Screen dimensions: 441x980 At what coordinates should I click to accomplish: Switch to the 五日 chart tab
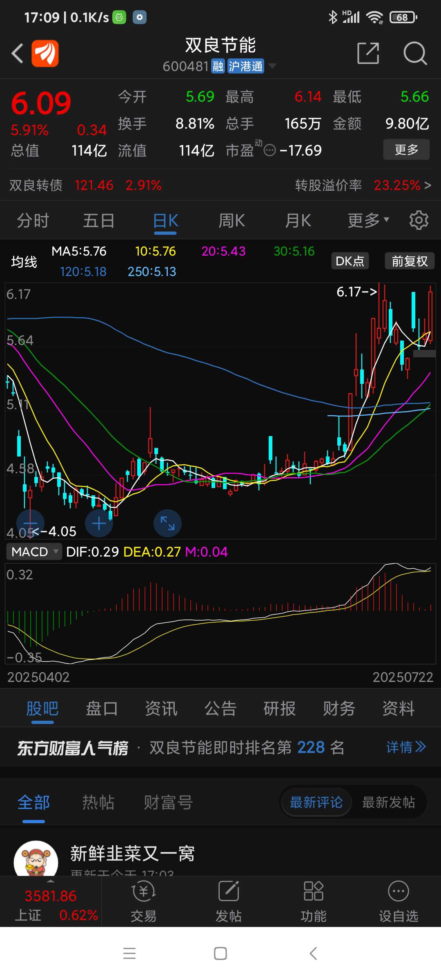click(99, 221)
